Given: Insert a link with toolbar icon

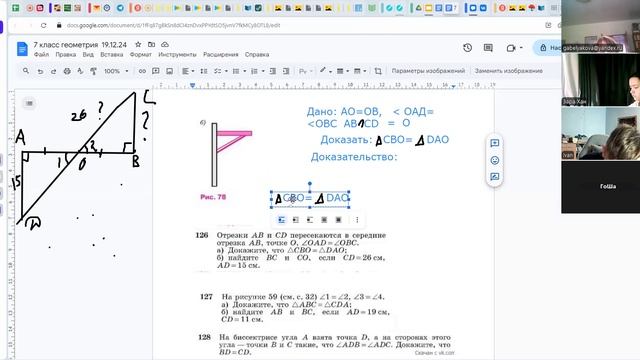Looking at the screenshot, I should point(142,71).
